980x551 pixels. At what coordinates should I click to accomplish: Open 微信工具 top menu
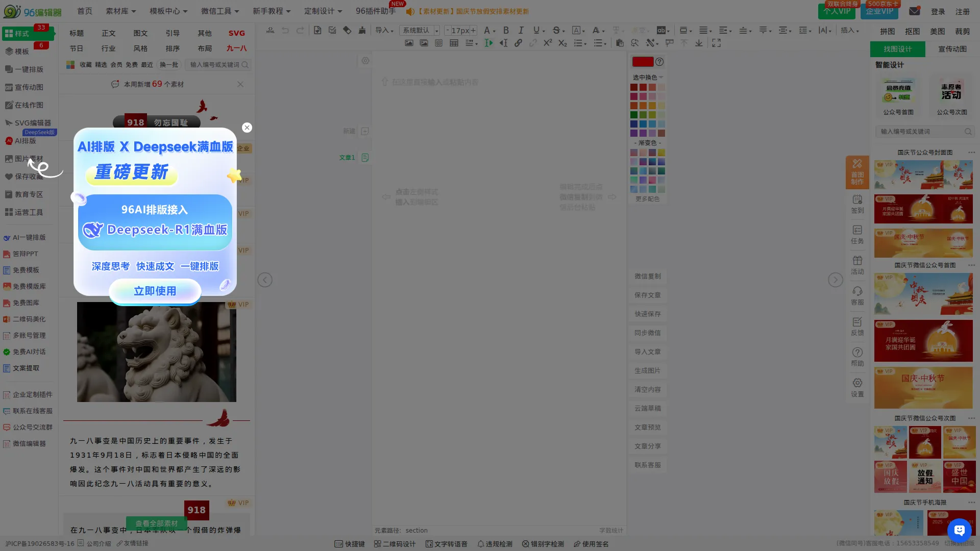pos(219,11)
